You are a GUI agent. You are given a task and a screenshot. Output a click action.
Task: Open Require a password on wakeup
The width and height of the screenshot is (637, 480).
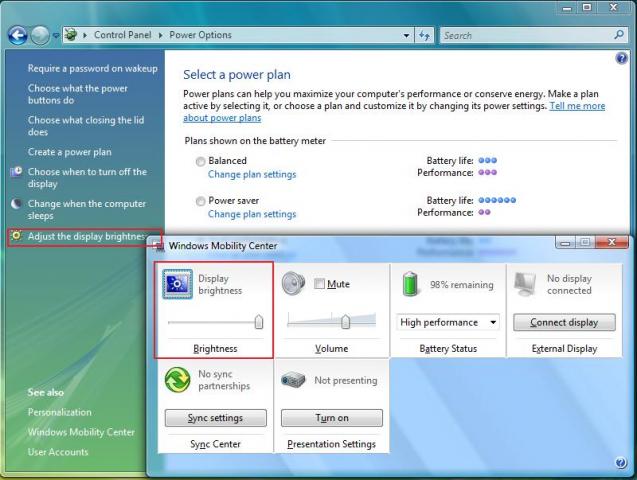pyautogui.click(x=93, y=68)
